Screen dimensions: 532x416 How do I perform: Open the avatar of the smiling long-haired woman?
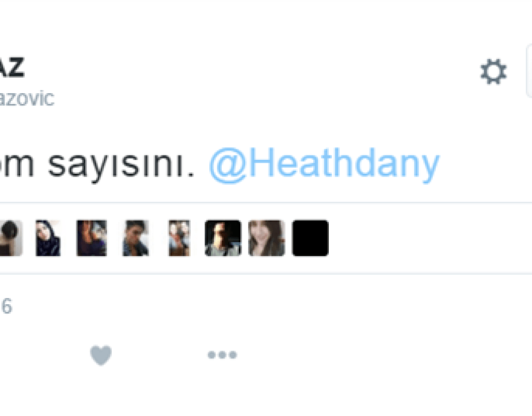267,238
